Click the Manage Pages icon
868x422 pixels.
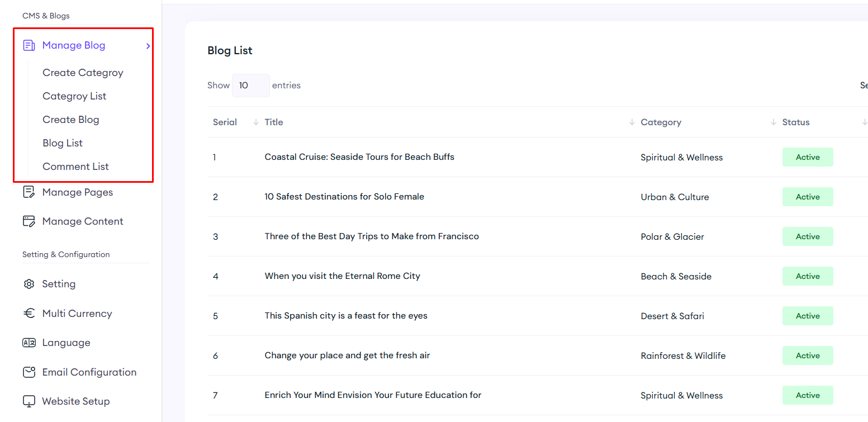[29, 192]
